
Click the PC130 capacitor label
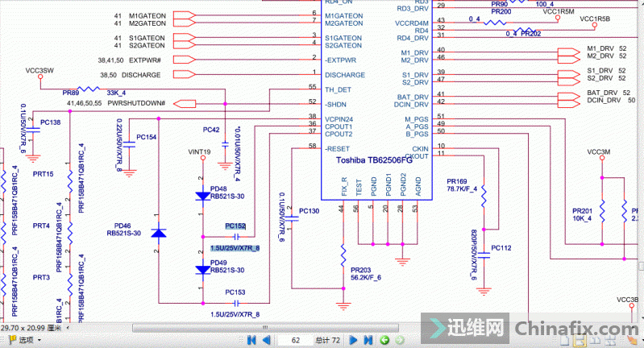click(309, 211)
